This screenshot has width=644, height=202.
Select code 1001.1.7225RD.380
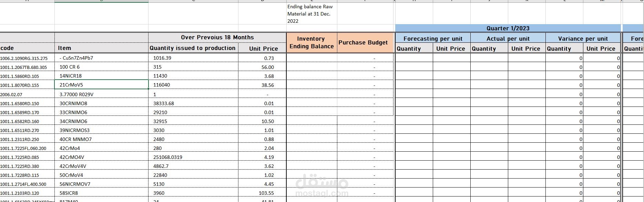27,166
